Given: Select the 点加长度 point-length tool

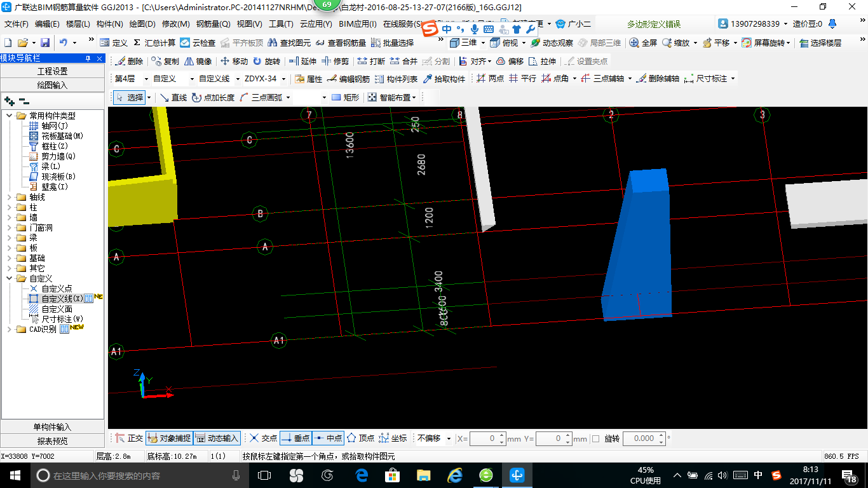Looking at the screenshot, I should click(x=213, y=97).
